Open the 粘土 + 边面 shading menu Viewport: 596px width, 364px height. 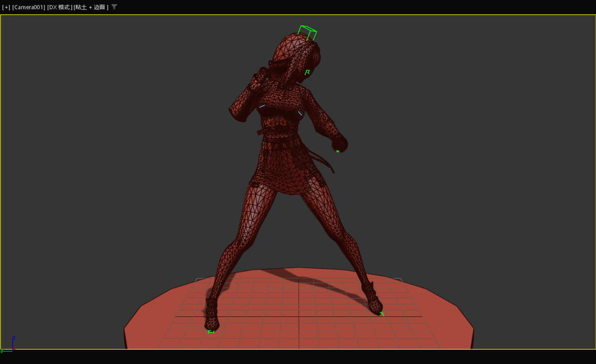point(91,7)
